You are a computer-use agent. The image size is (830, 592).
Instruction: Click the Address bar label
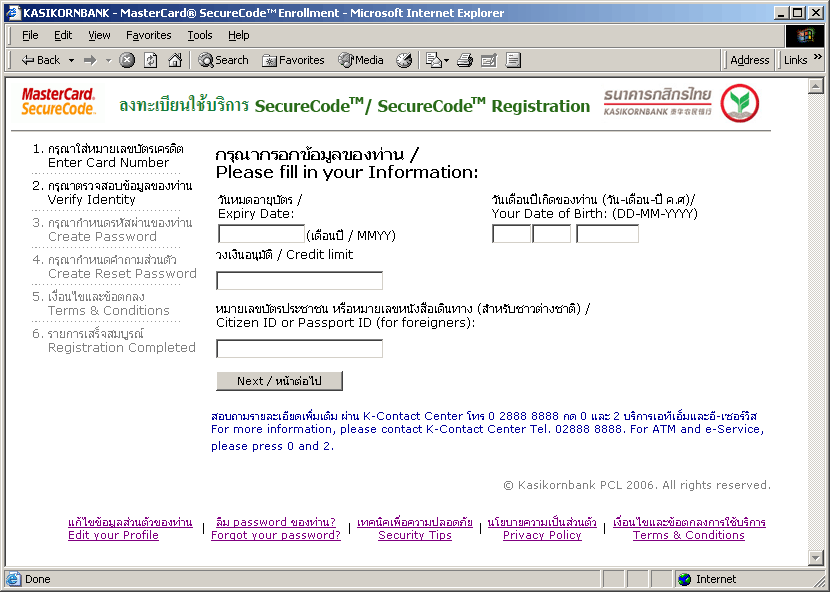(x=750, y=60)
